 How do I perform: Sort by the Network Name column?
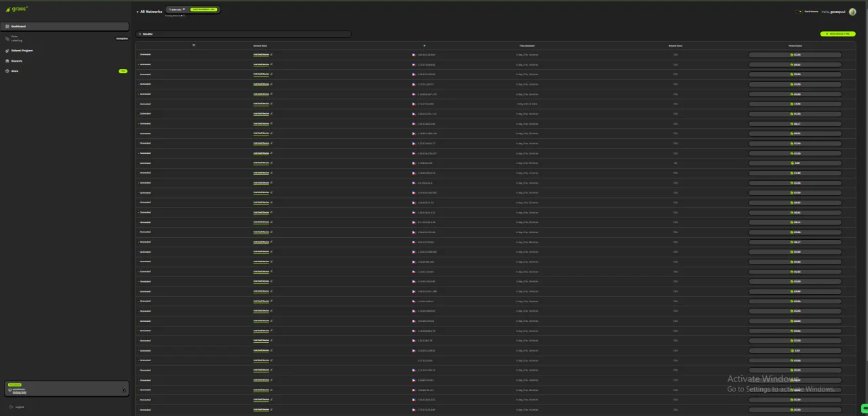point(260,45)
